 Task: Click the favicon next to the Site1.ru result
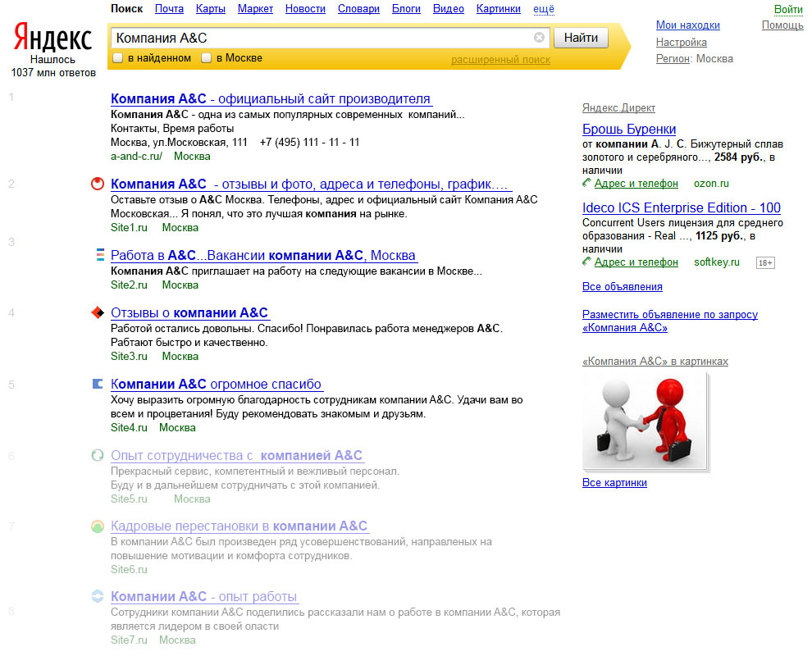[98, 184]
